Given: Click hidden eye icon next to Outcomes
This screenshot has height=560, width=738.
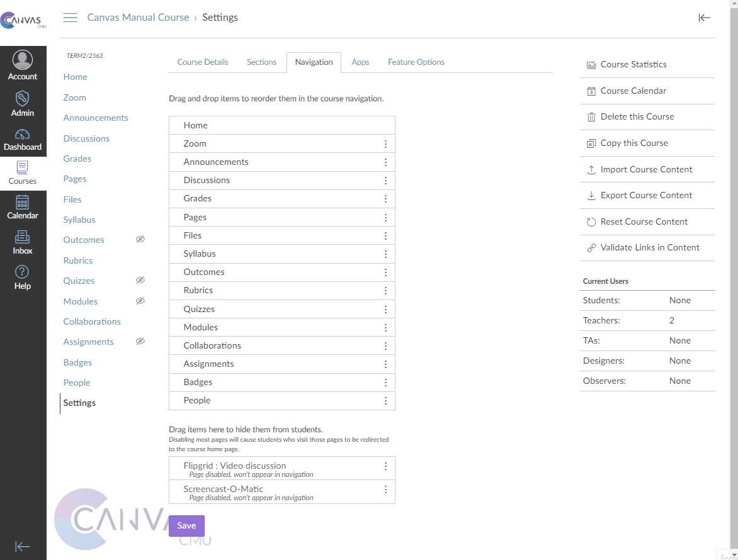Looking at the screenshot, I should coord(140,240).
